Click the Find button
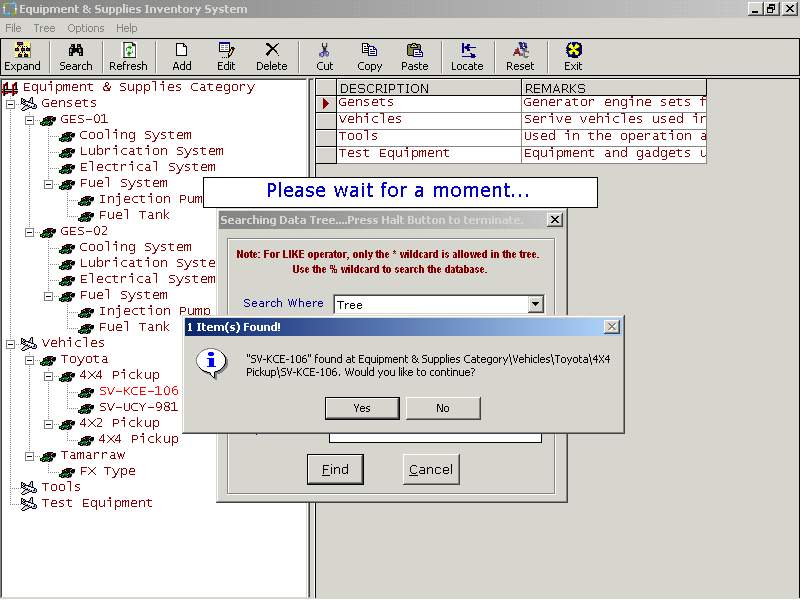800x600 pixels. [x=335, y=469]
